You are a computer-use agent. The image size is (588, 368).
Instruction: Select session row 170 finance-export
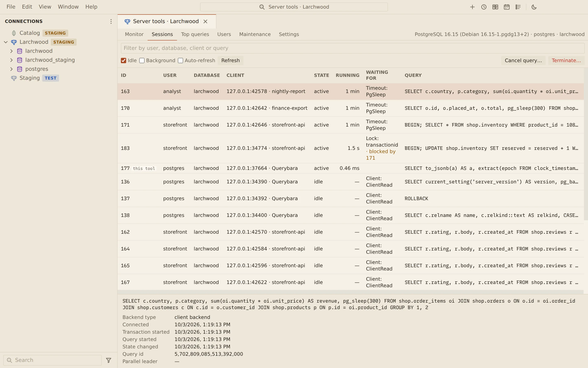[350, 108]
